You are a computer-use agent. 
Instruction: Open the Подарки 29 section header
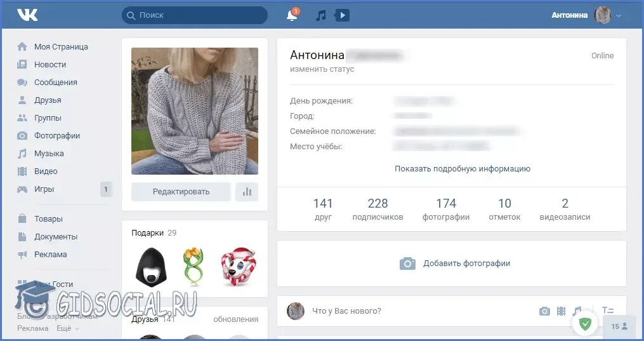(x=154, y=233)
